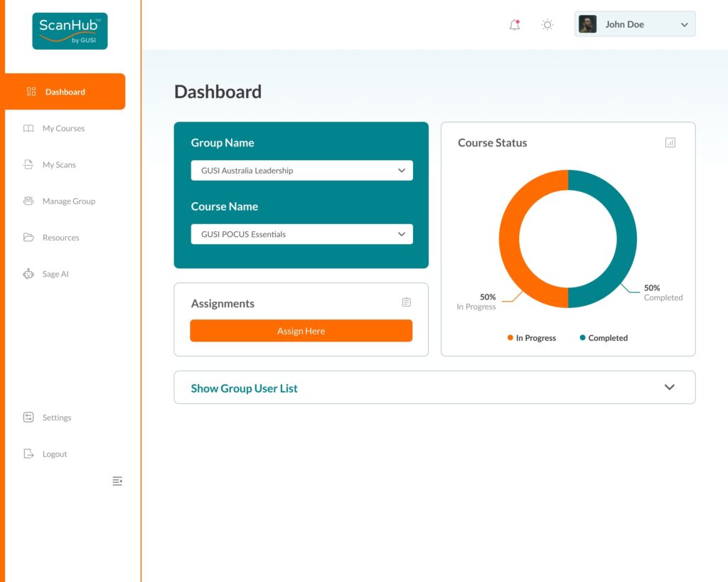Click the clipboard icon in Assignments card
Image resolution: width=728 pixels, height=582 pixels.
click(406, 302)
